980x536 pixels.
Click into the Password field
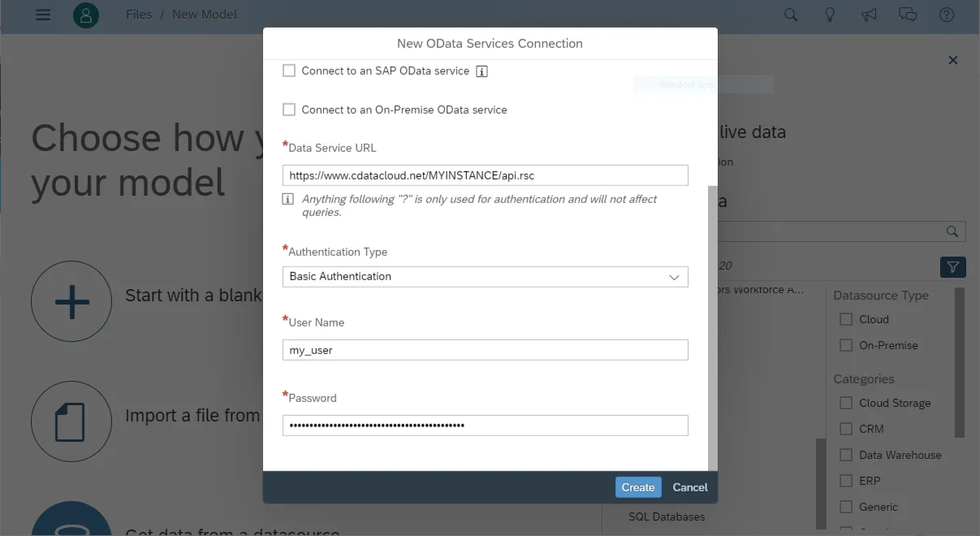[486, 426]
